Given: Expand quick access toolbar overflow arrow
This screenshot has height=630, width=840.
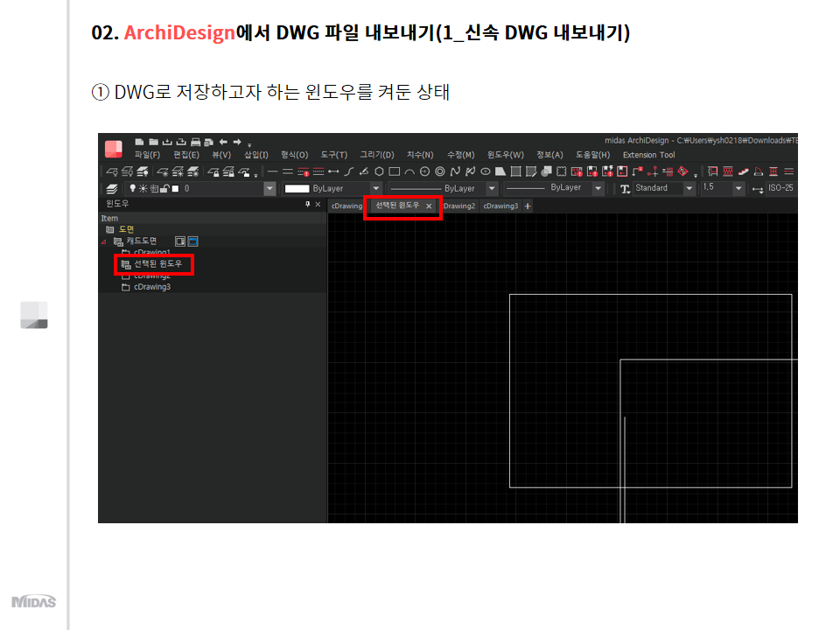Looking at the screenshot, I should click(x=249, y=144).
